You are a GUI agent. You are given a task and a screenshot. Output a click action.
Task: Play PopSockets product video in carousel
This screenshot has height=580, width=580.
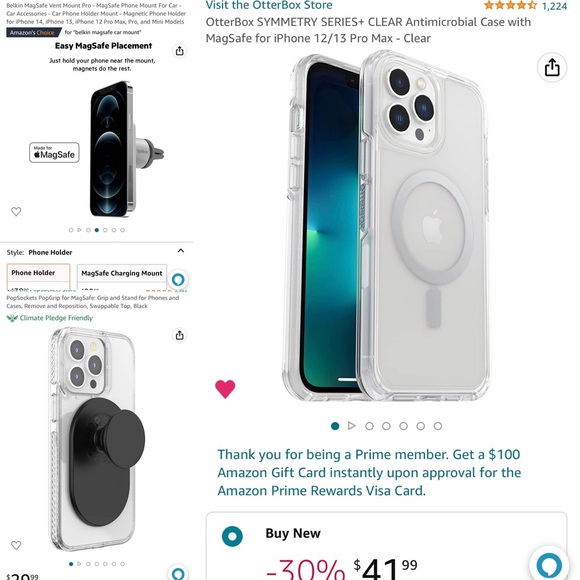point(79,564)
